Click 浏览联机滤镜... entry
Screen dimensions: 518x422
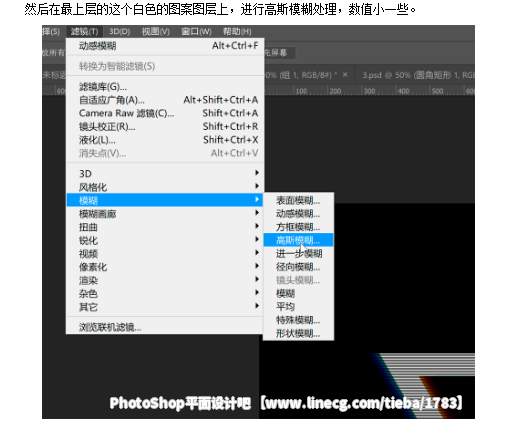[165, 327]
